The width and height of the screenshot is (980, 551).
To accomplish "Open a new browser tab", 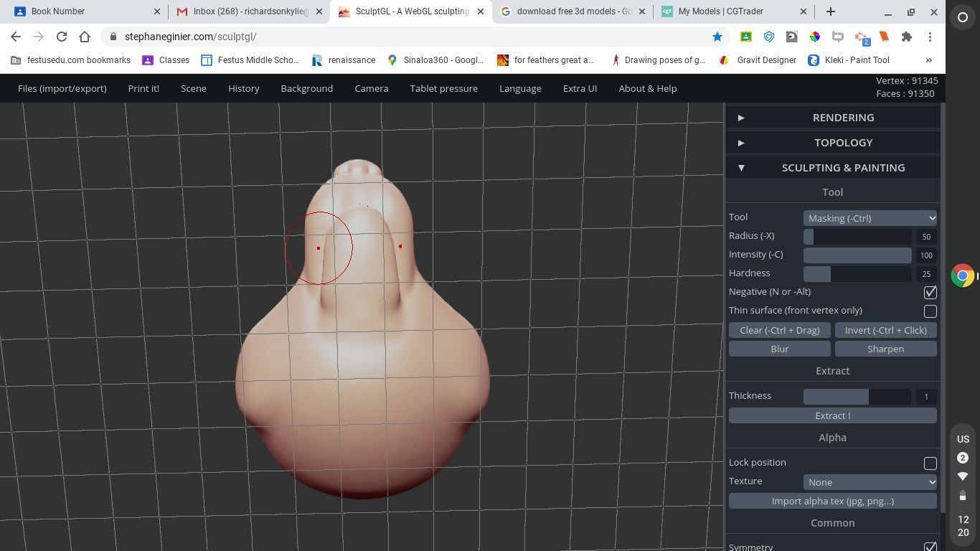I will (831, 11).
